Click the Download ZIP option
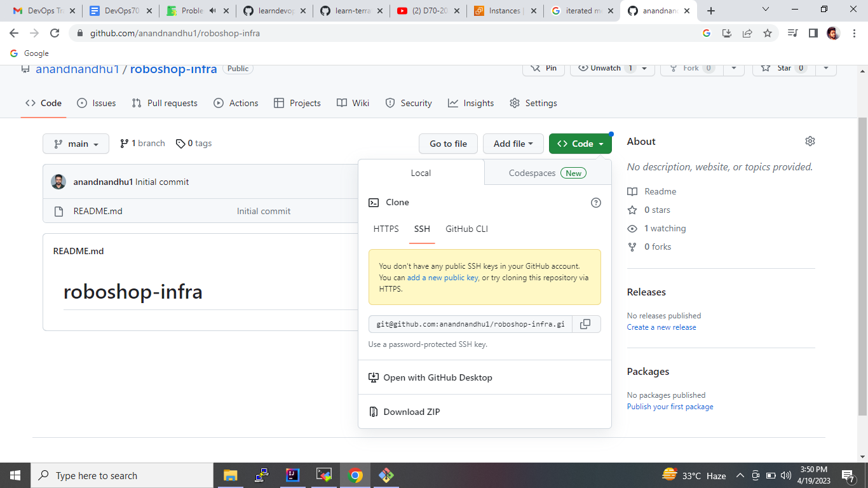The height and width of the screenshot is (488, 868). pyautogui.click(x=412, y=412)
